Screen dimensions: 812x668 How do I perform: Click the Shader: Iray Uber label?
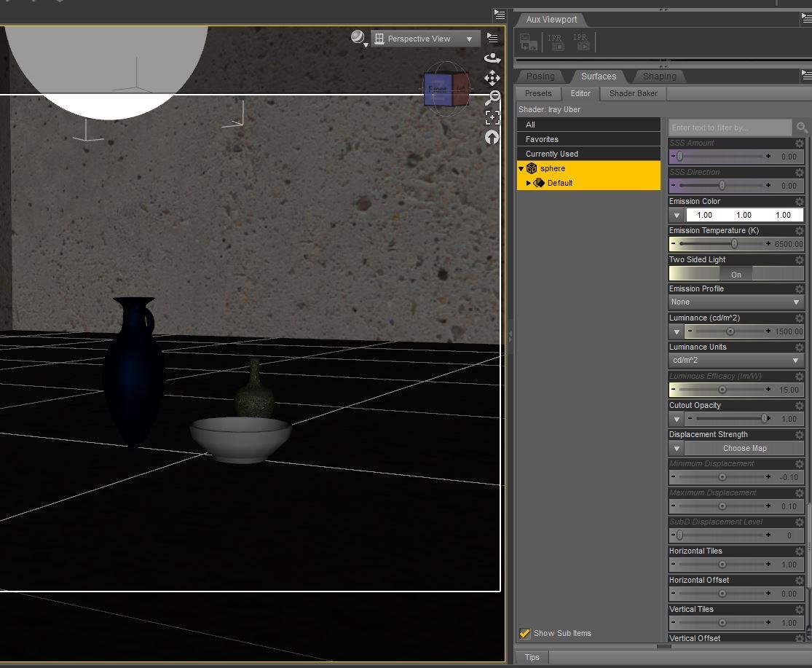coord(549,110)
